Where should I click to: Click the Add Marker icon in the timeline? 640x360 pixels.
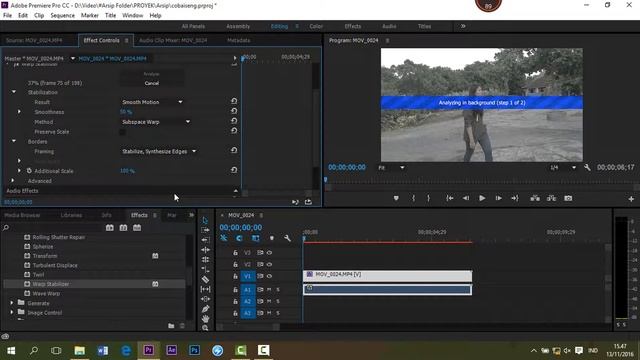[x=271, y=238]
